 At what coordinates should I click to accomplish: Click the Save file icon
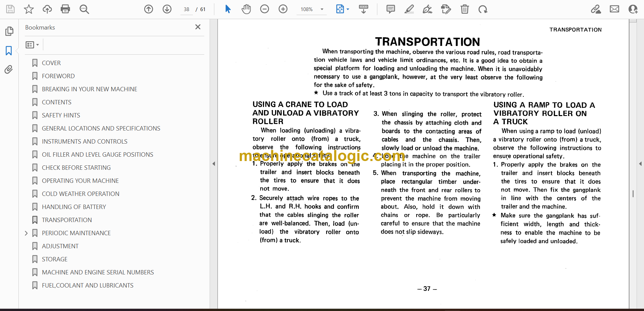pos(10,9)
